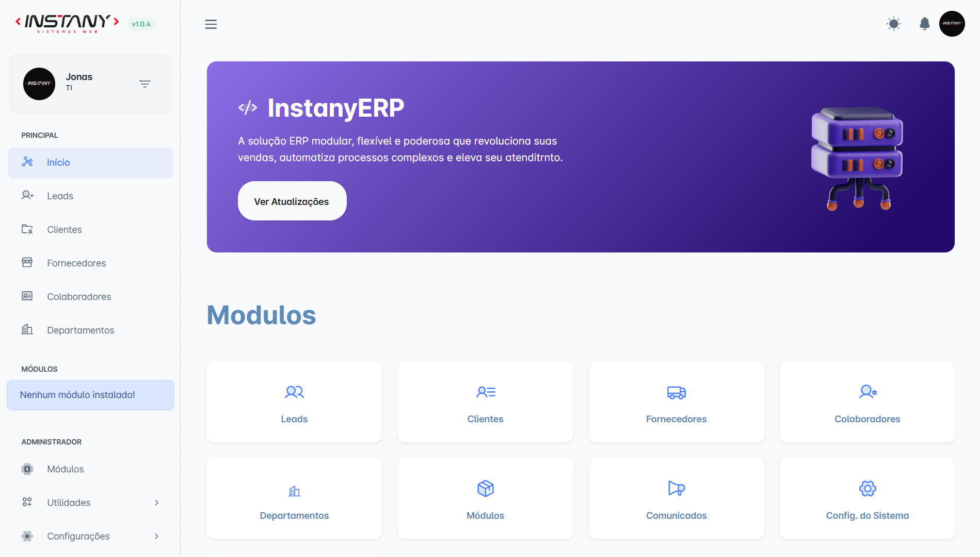Click the Clientes module card icon
This screenshot has width=980, height=557.
485,392
